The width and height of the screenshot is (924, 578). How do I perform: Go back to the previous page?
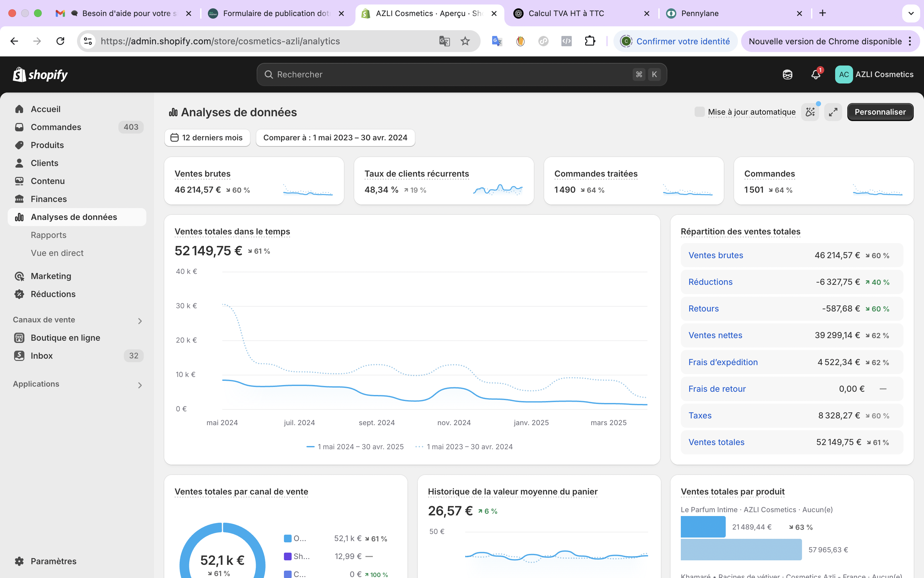pyautogui.click(x=14, y=41)
